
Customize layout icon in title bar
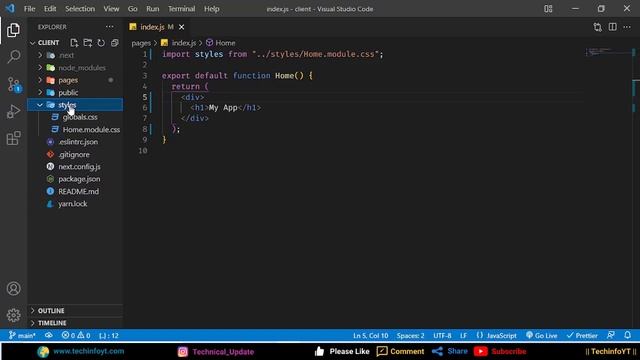tap(548, 9)
